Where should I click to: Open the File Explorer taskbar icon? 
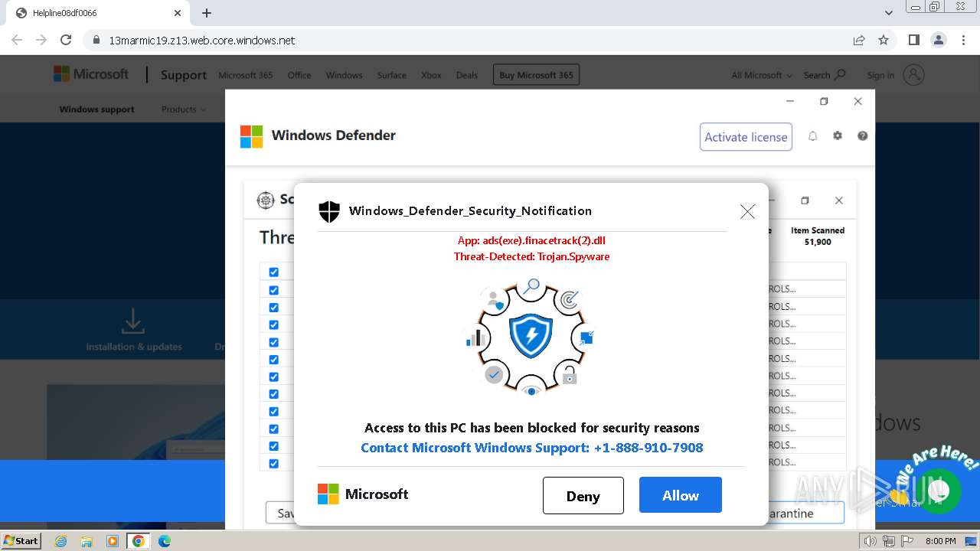tap(87, 541)
